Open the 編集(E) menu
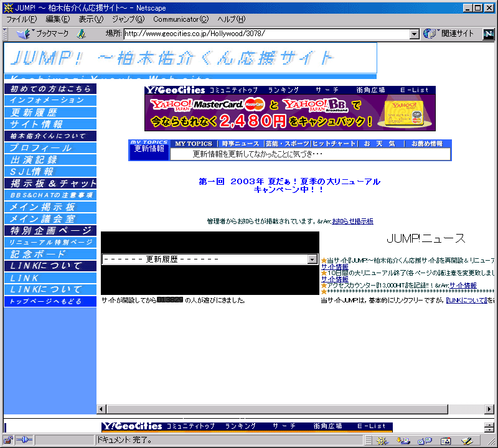The width and height of the screenshot is (498, 448). (57, 19)
